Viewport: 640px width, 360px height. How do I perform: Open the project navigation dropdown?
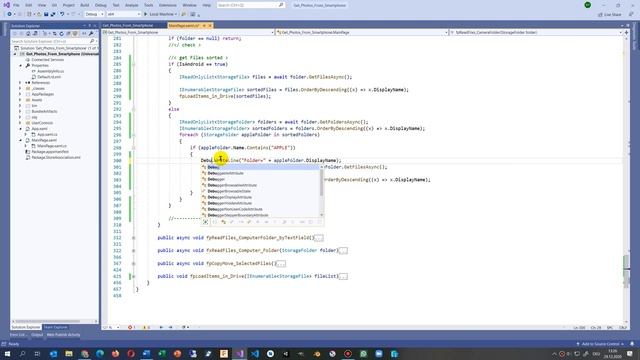(188, 32)
